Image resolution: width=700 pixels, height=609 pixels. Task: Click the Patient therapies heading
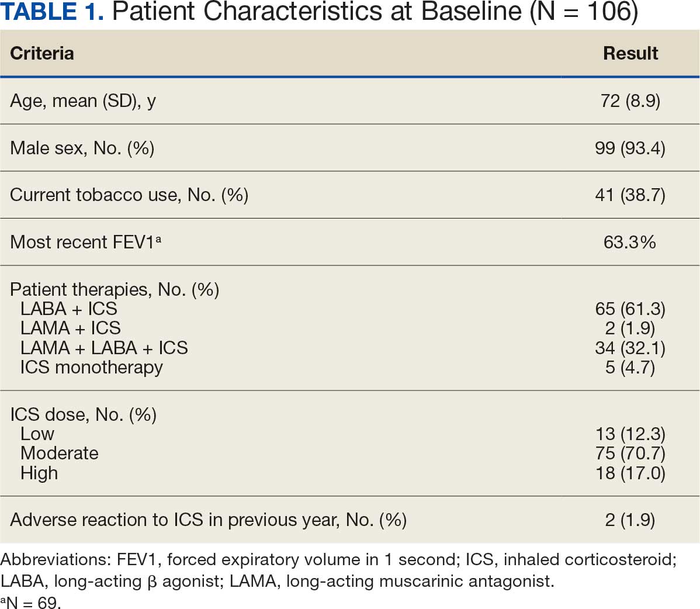pos(115,289)
